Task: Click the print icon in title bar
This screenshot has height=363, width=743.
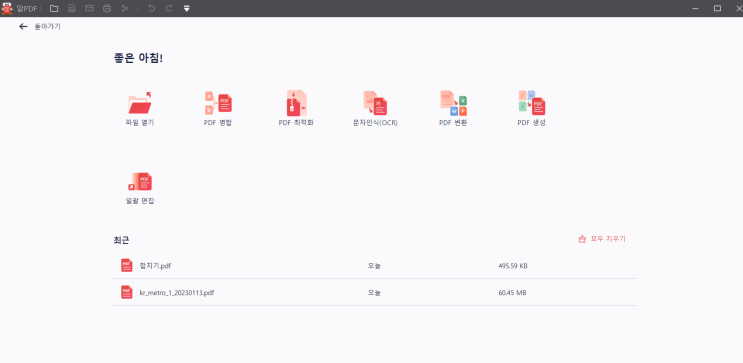Action: pos(107,9)
